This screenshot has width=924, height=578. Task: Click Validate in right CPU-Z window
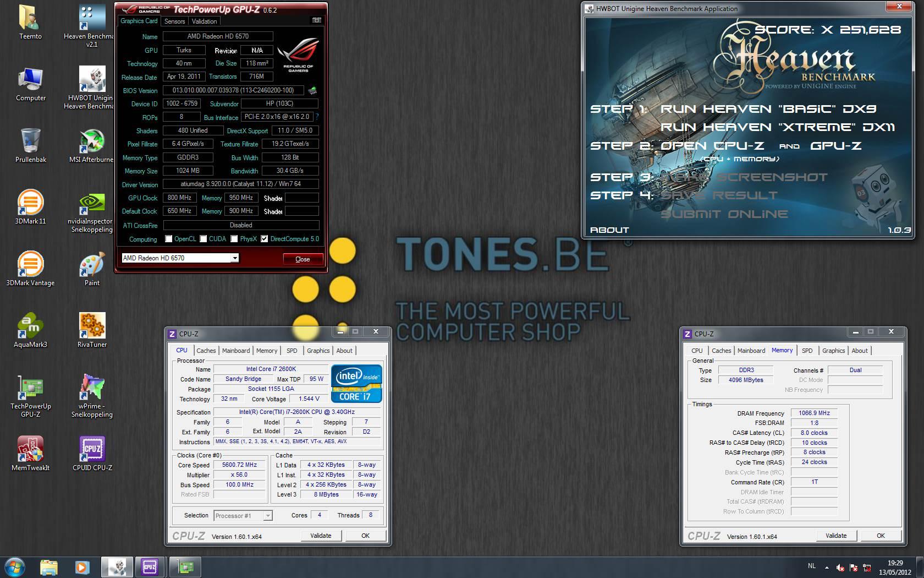click(x=836, y=536)
